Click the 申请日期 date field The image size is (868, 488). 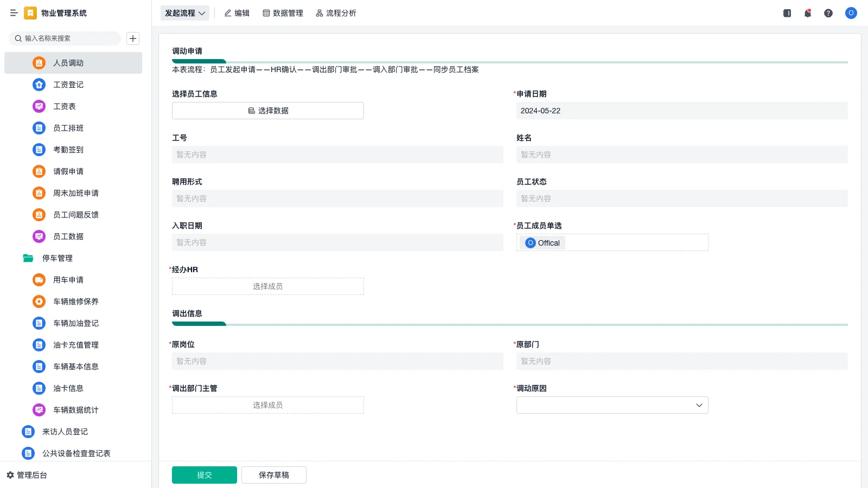tap(681, 110)
